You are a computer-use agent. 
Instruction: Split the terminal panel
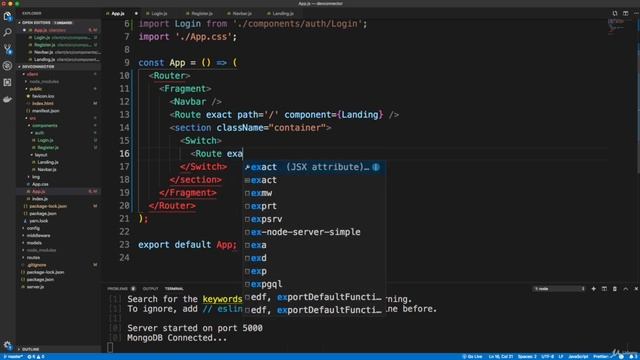coord(604,289)
